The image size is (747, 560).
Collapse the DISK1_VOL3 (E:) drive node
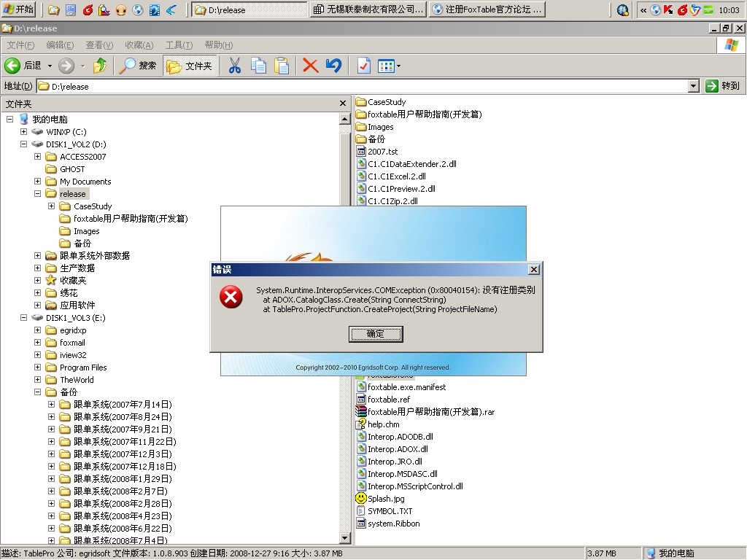pyautogui.click(x=23, y=317)
